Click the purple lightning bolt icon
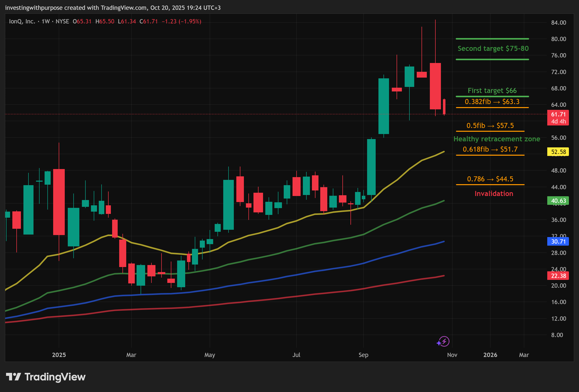Viewport: 579px width, 392px height. (444, 342)
